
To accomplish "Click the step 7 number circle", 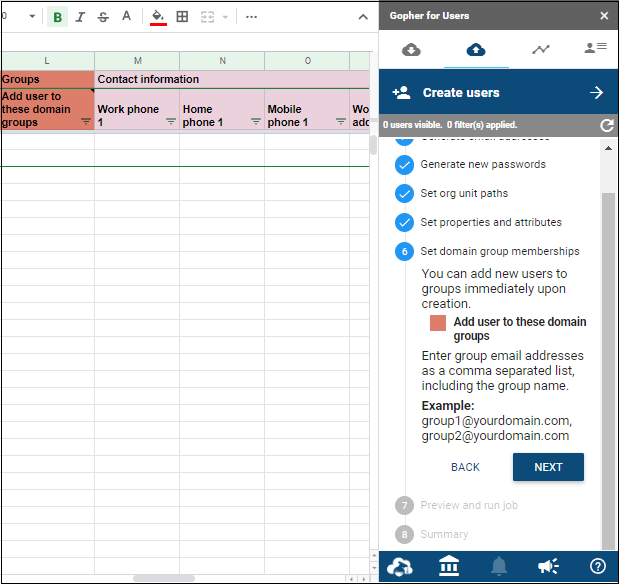I will pyautogui.click(x=404, y=505).
